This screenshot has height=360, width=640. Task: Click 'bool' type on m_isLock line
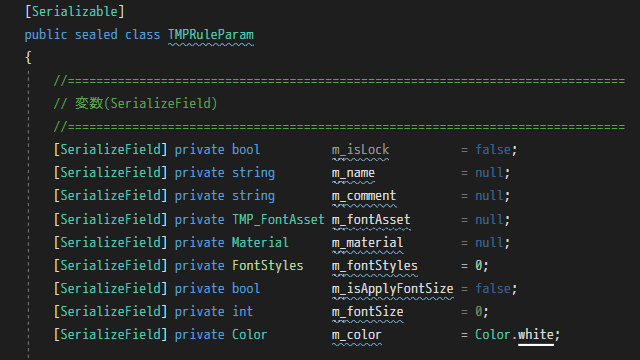pos(246,150)
